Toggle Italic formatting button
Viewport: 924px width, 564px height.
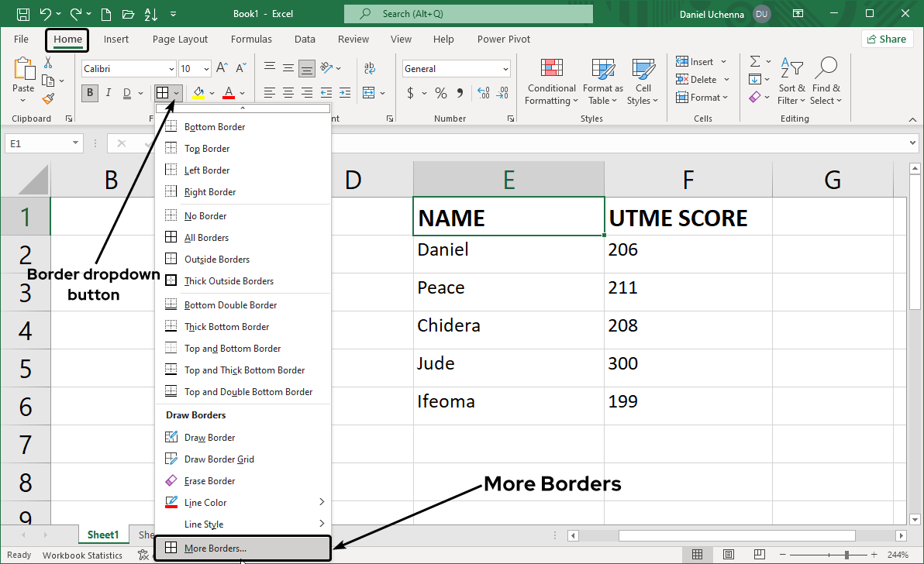(x=108, y=93)
